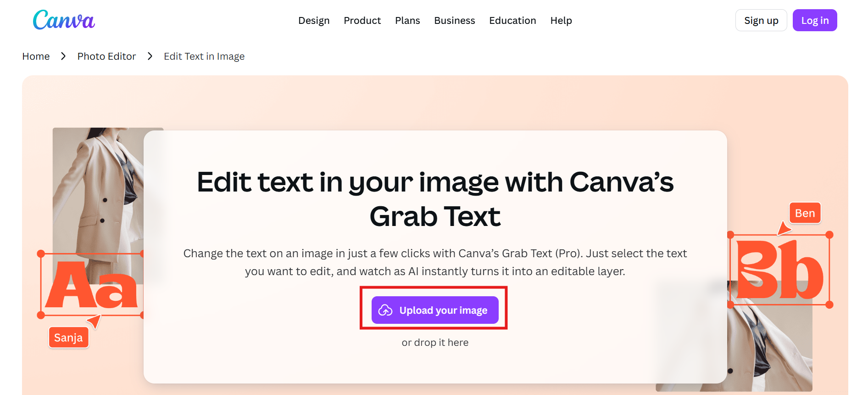868x395 pixels.
Task: Click the chevron after Home in breadcrumb
Action: point(64,56)
